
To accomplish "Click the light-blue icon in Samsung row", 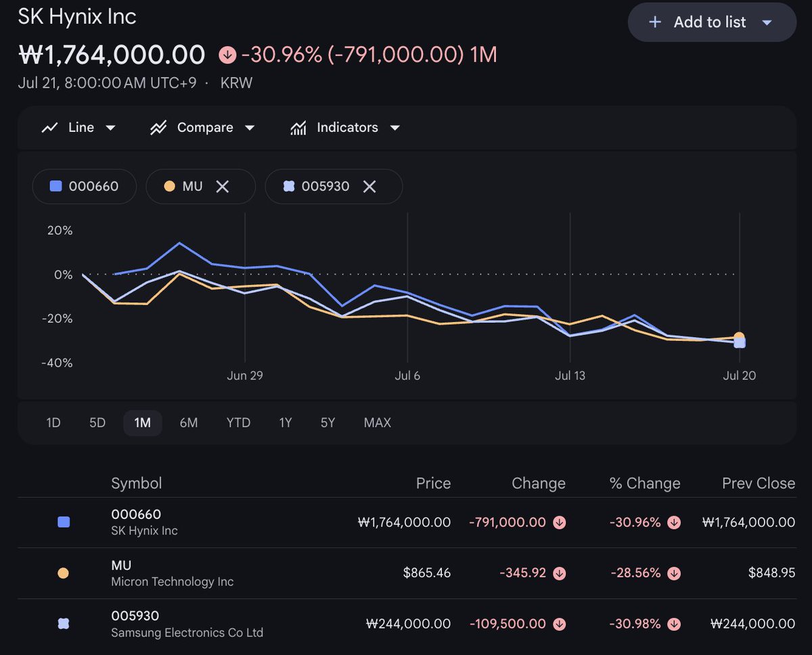I will [x=64, y=624].
